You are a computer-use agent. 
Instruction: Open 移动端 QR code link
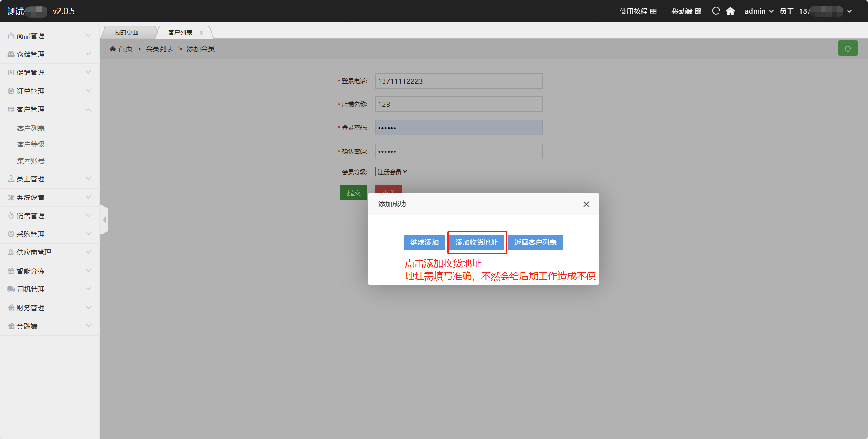[686, 11]
